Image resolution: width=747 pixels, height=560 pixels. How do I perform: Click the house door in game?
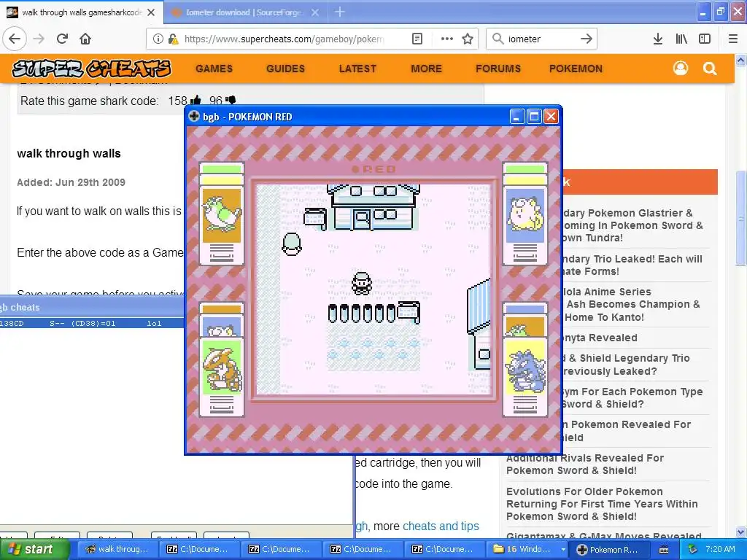[362, 220]
